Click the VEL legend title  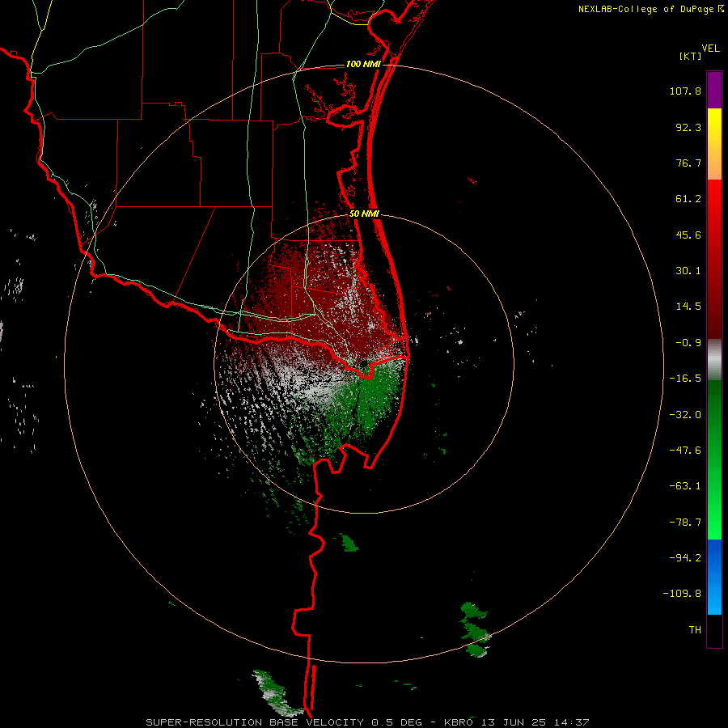coord(710,49)
